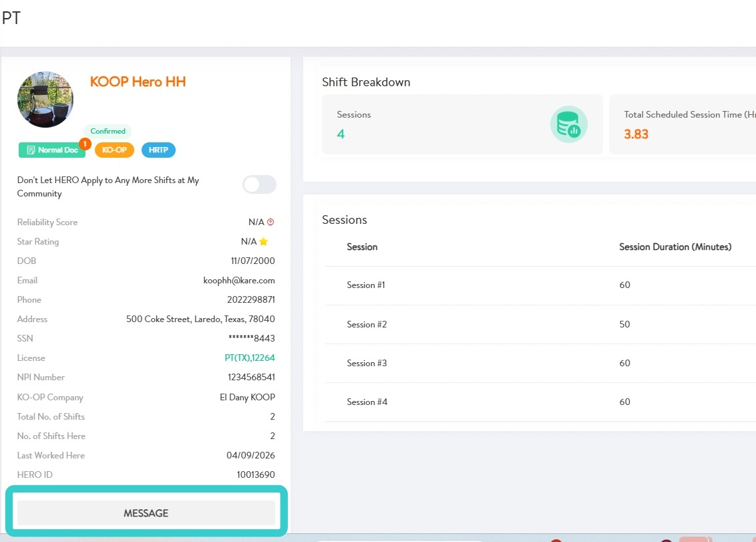Click the El Dany KOOP company value
756x542 pixels.
tap(247, 397)
